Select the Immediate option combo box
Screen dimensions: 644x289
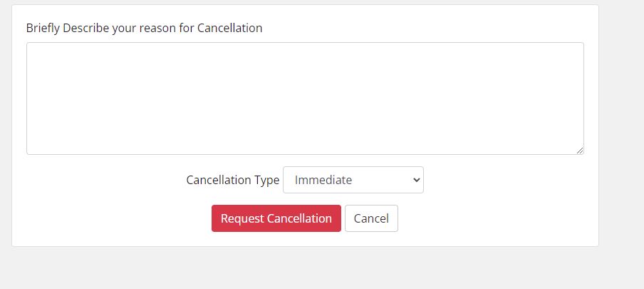(353, 180)
